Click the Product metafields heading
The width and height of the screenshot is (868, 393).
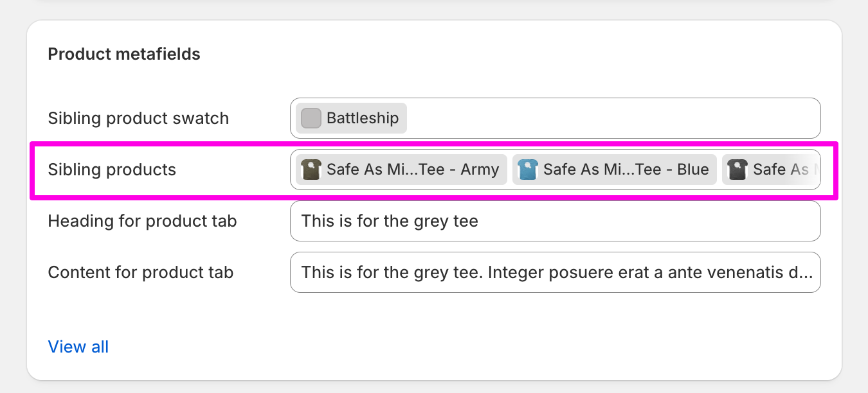coord(124,55)
